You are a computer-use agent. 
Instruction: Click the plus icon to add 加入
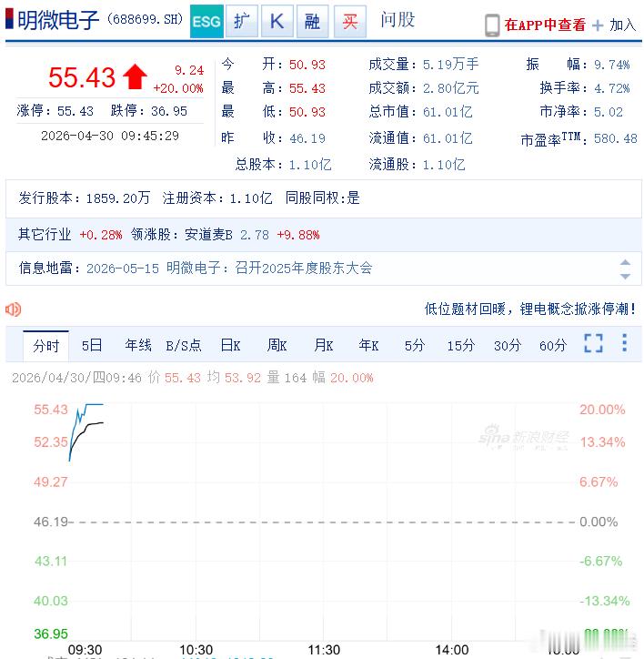pyautogui.click(x=597, y=25)
